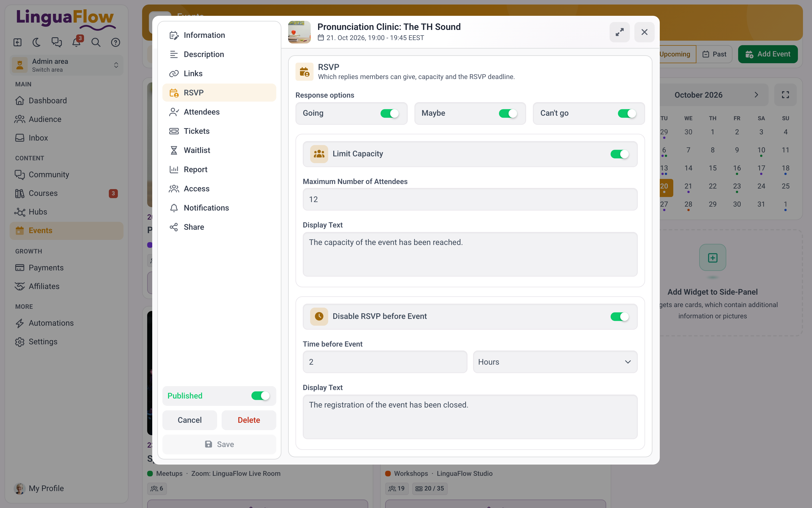Open the help question mark icon

(x=116, y=42)
